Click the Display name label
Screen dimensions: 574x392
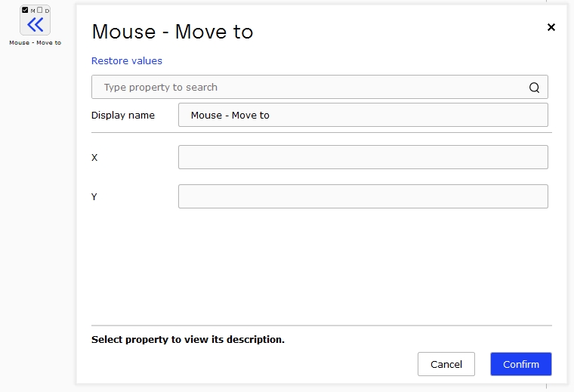coord(123,116)
